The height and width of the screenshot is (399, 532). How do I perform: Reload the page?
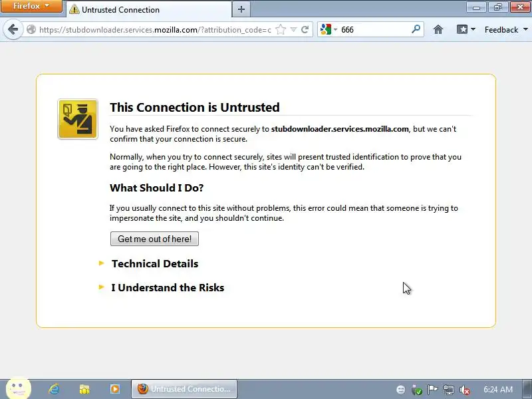[x=305, y=29]
